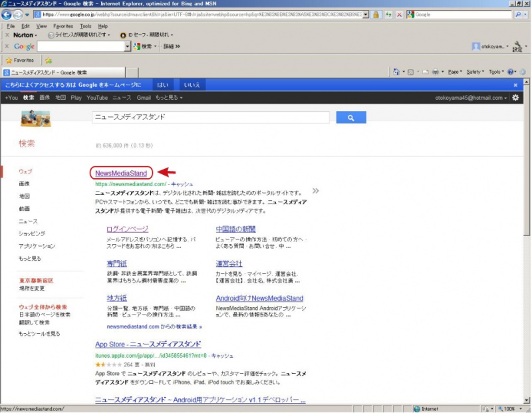Open the Android向けNewsMediaStand sitelink

point(259,298)
